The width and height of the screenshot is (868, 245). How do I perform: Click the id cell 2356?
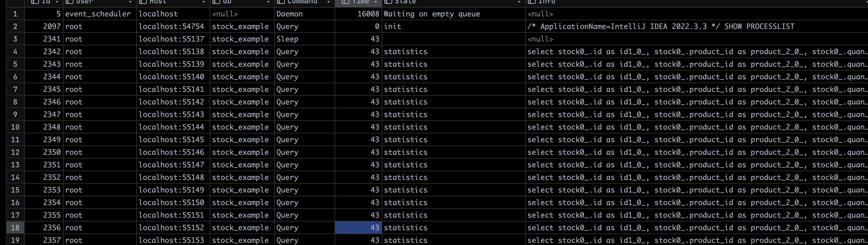point(44,227)
